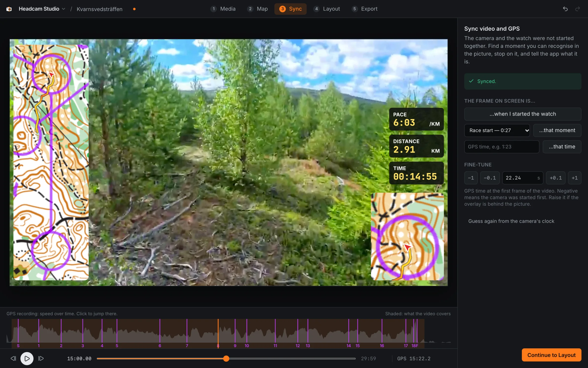Focus the GPS time input field
Screen dimensions: 588x368
(502, 147)
